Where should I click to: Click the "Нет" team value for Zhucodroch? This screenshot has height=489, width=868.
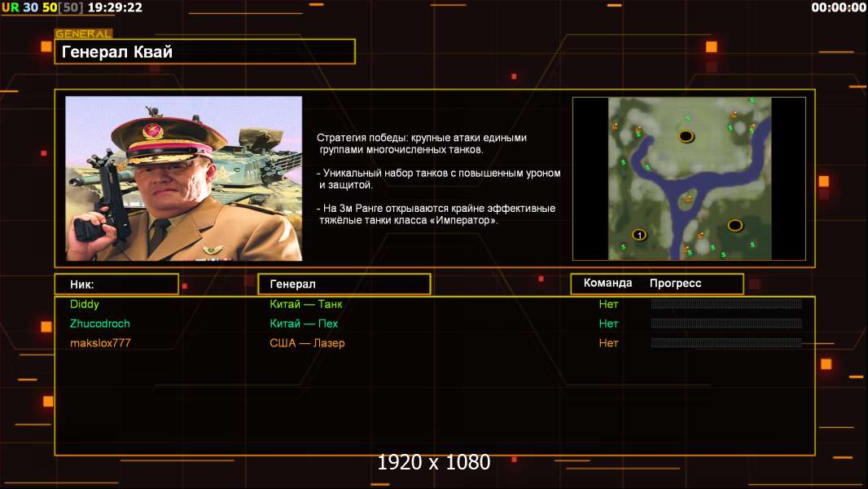click(608, 324)
